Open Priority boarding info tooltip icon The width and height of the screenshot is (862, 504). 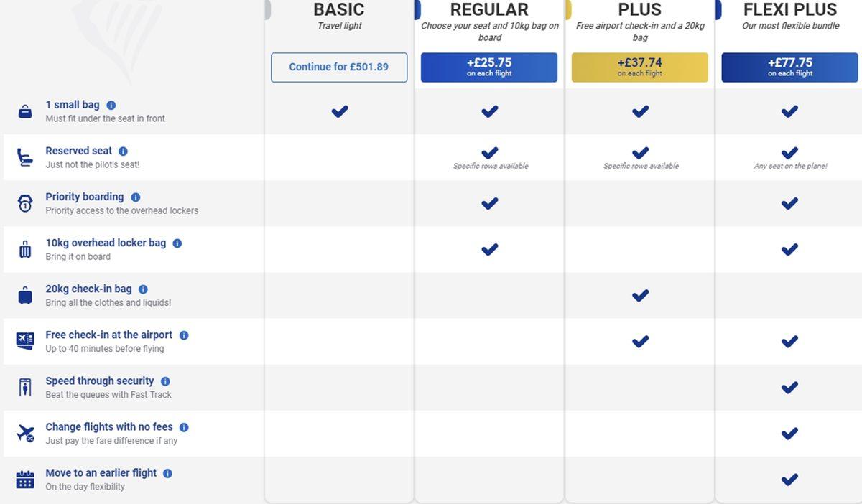click(x=136, y=197)
